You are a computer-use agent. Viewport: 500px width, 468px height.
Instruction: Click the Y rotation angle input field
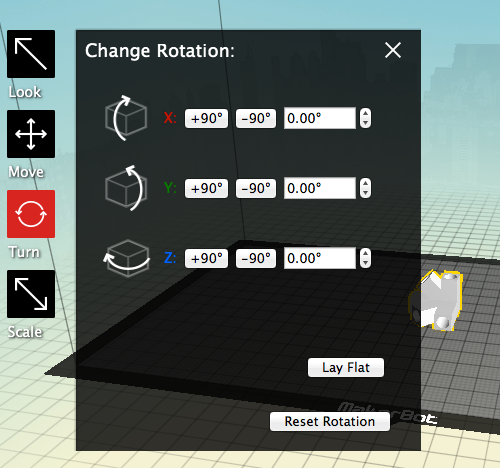320,188
